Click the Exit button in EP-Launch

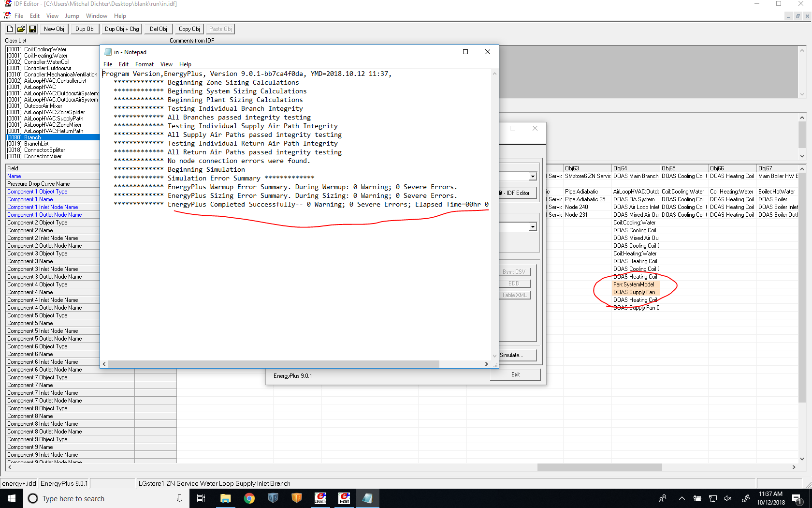point(515,374)
